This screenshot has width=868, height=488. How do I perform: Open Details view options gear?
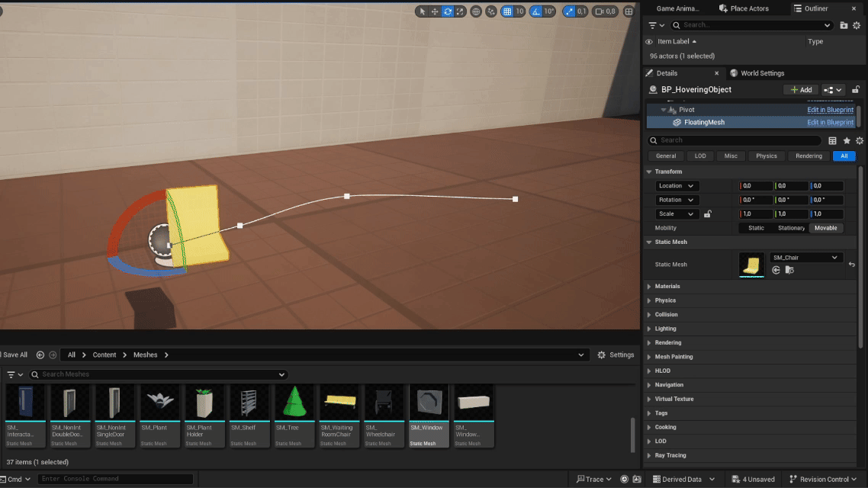(859, 140)
